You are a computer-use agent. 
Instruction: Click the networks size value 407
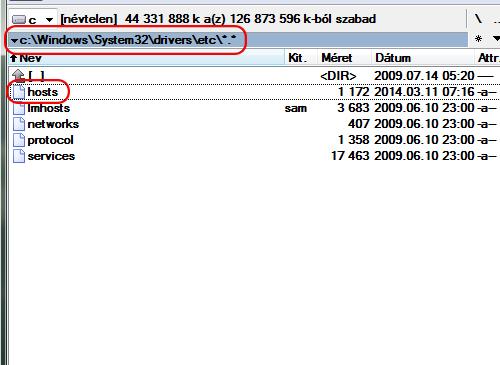point(359,124)
